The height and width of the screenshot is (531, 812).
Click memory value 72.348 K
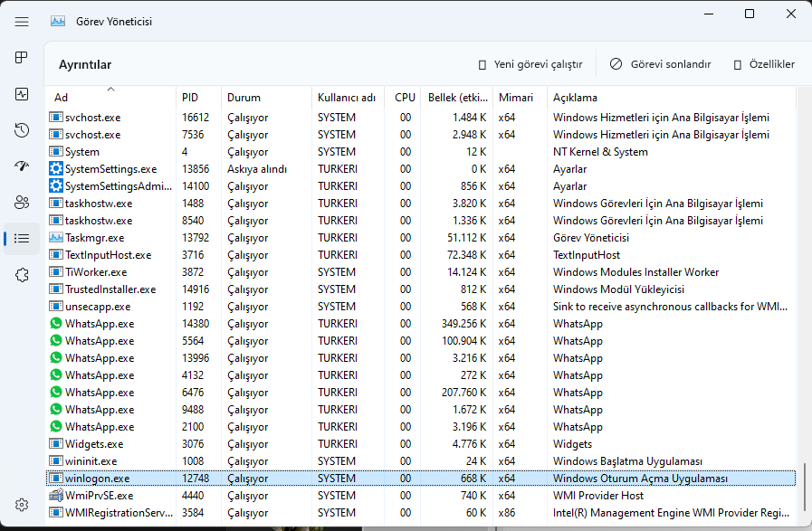point(466,255)
